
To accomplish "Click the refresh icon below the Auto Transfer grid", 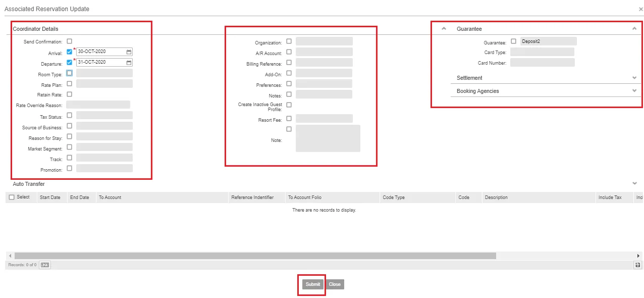I will 638,265.
